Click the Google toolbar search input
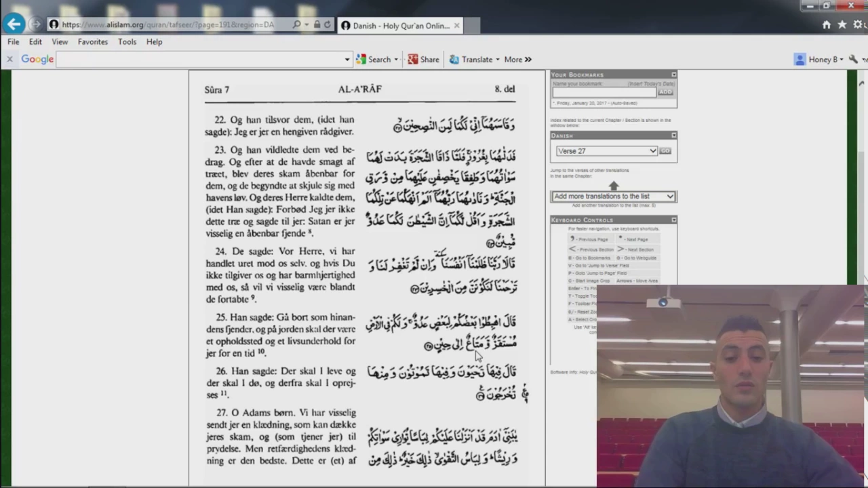Viewport: 868px width, 488px height. [x=200, y=60]
